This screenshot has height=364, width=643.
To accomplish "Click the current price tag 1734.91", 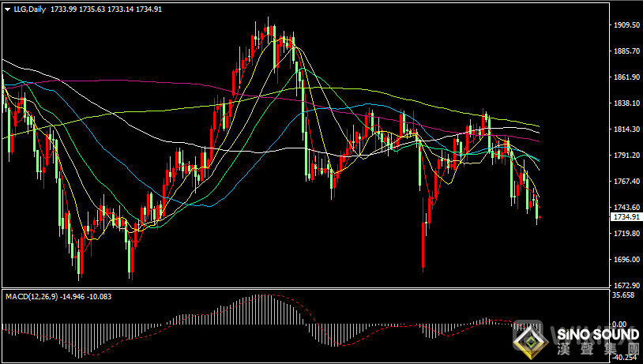I will point(626,216).
